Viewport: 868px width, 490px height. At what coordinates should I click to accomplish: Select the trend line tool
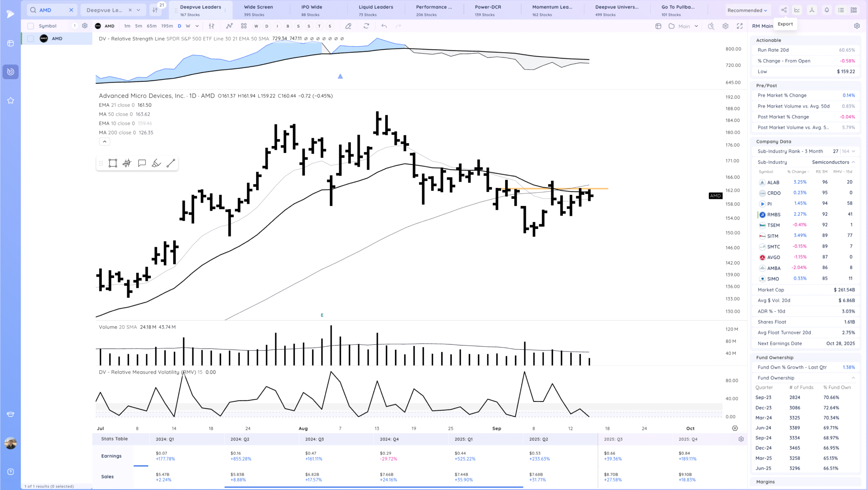(x=171, y=163)
